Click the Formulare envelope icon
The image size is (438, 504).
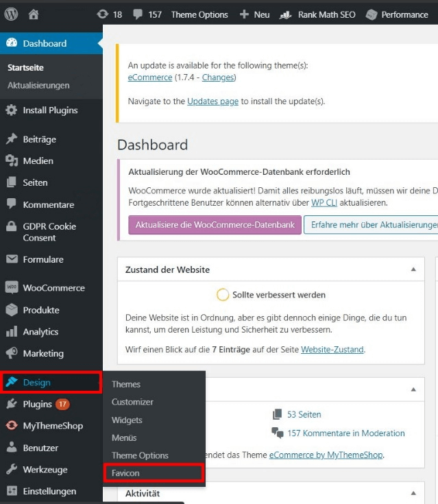12,259
